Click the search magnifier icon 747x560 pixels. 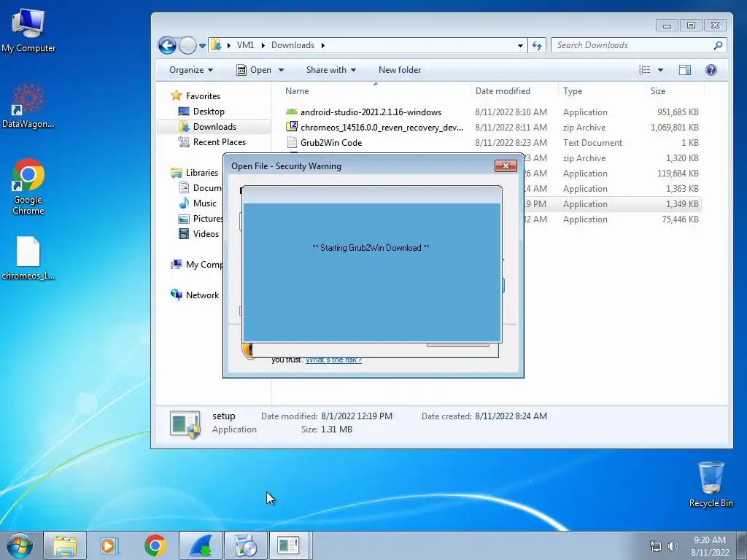pyautogui.click(x=718, y=45)
